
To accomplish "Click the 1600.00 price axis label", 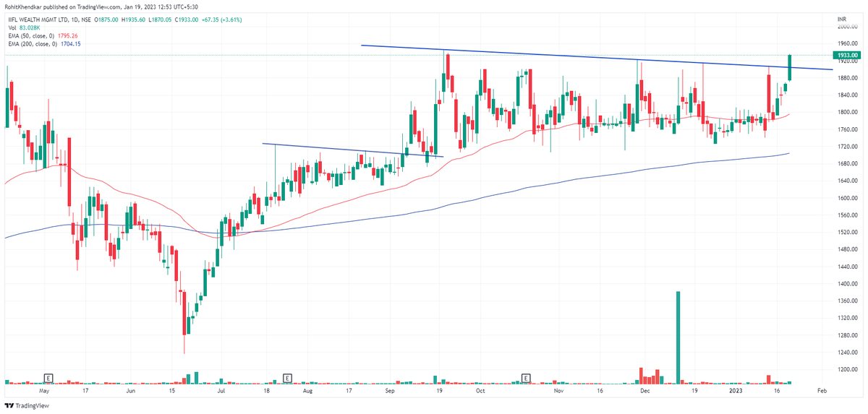I will [847, 198].
